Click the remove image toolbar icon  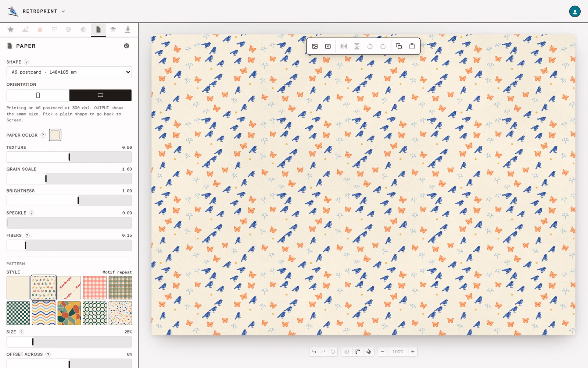(328, 46)
